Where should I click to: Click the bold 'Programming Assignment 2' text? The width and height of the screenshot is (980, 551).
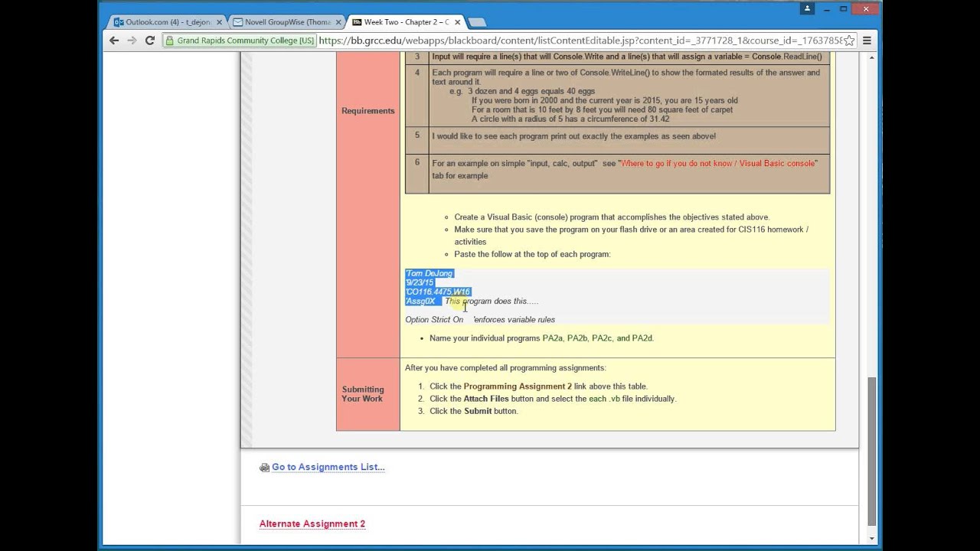(518, 386)
